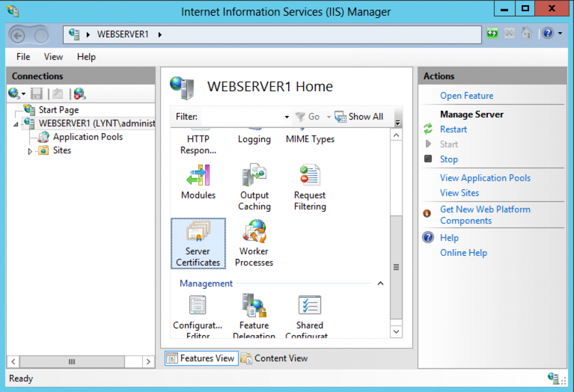Open View Application Pools link
This screenshot has width=574, height=392.
click(485, 178)
